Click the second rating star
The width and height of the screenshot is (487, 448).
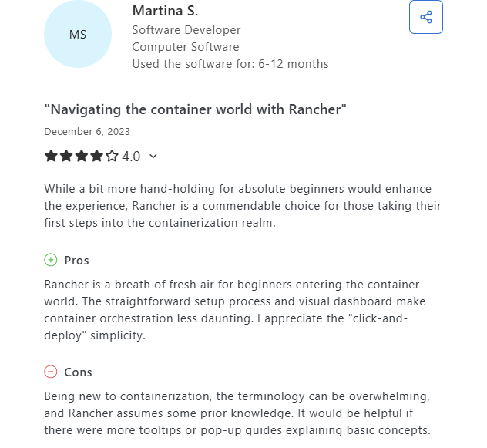(66, 156)
